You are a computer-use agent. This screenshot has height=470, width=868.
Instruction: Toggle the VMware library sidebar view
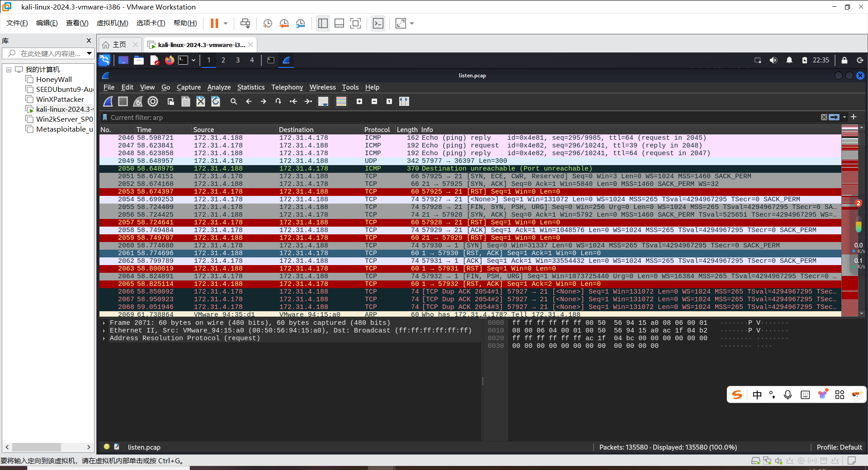[x=323, y=24]
